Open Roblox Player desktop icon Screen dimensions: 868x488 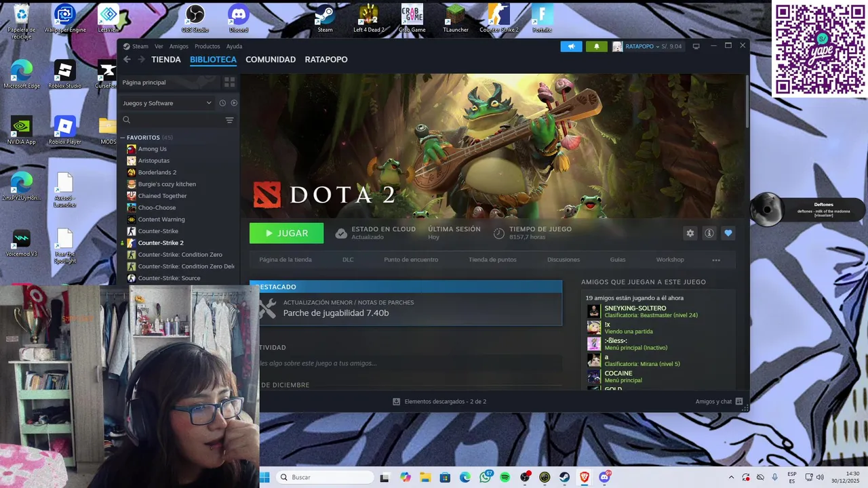point(65,130)
